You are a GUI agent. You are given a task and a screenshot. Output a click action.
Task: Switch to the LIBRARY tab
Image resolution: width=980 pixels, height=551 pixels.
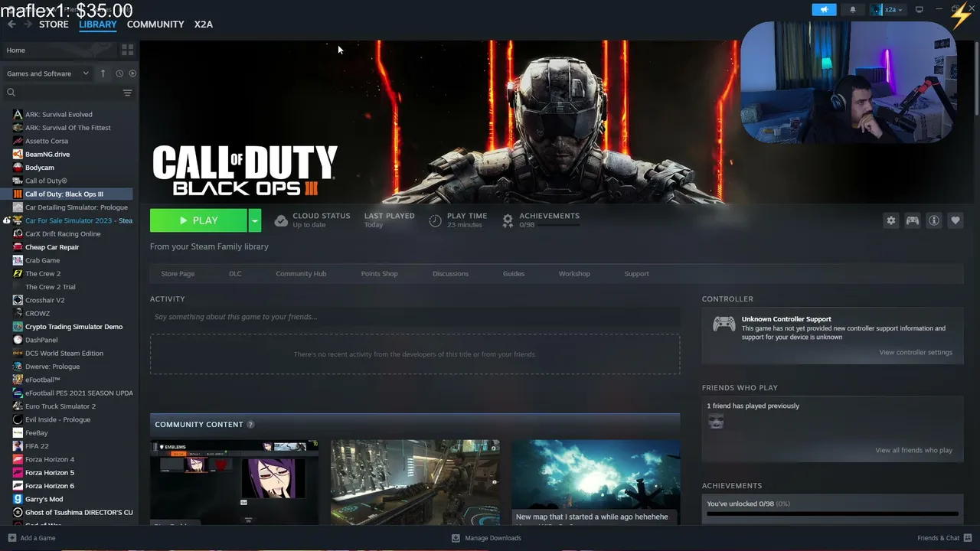[98, 24]
